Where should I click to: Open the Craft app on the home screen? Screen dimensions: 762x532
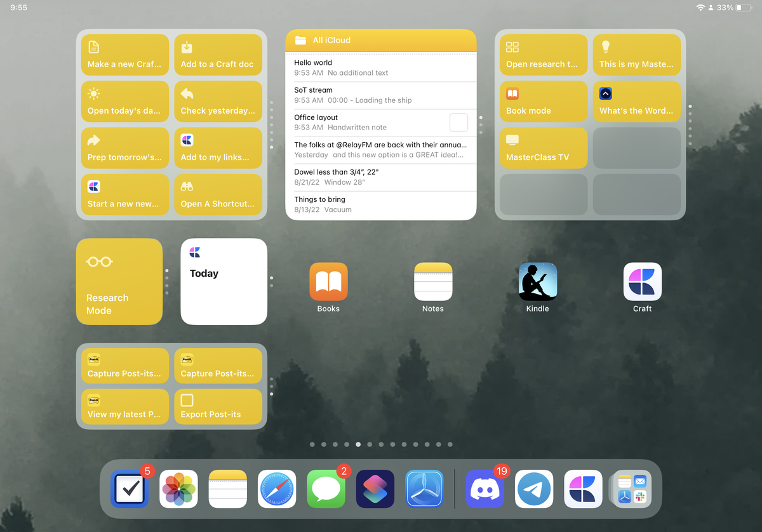[642, 281]
